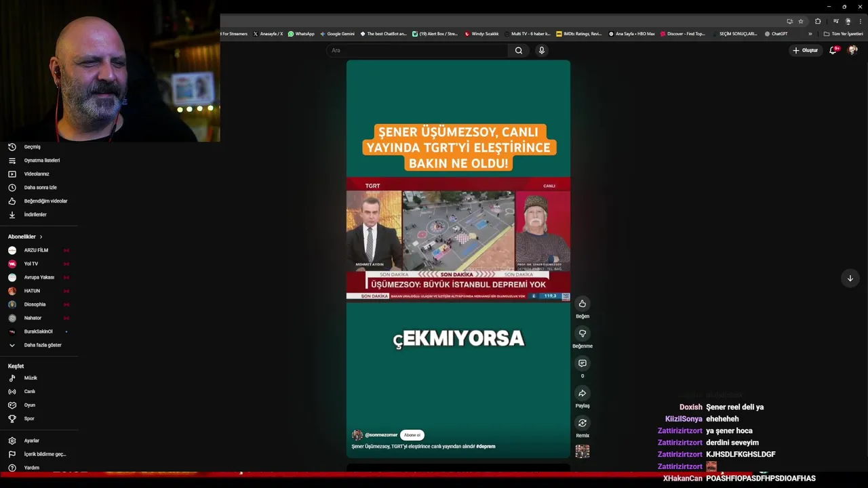This screenshot has height=488, width=868.
Task: Share the short with Paylaş button
Action: click(x=582, y=393)
